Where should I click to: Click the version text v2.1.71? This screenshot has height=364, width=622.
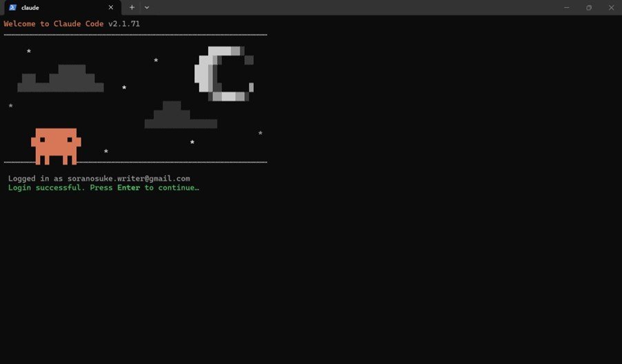[123, 24]
